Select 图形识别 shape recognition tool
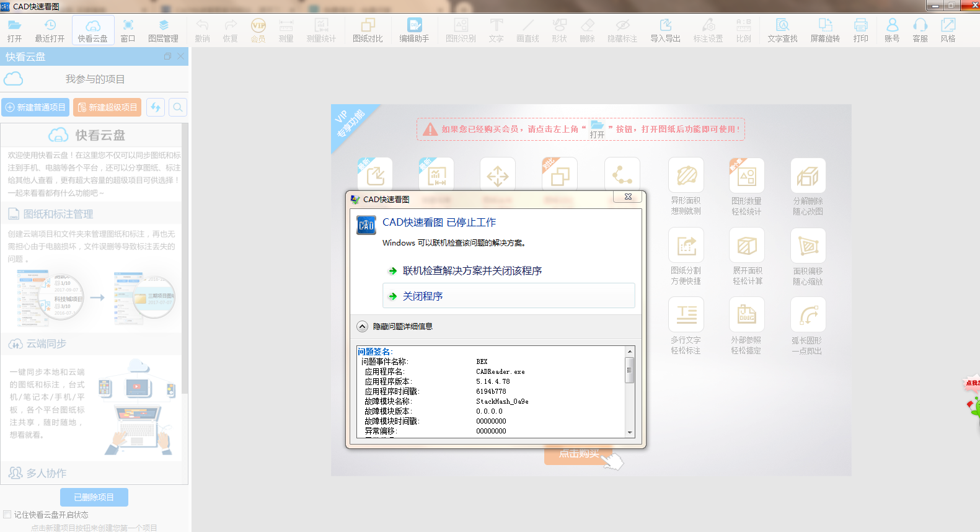 461,30
